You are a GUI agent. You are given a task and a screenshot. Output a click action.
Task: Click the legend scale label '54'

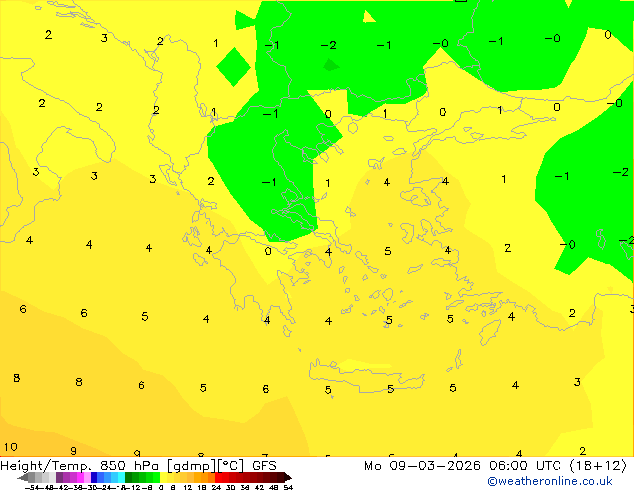pyautogui.click(x=288, y=487)
